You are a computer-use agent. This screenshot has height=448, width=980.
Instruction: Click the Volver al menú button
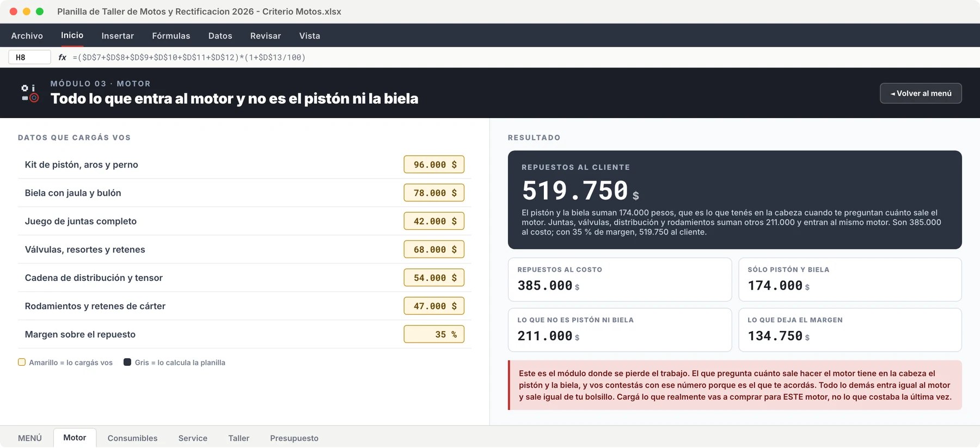(x=921, y=93)
